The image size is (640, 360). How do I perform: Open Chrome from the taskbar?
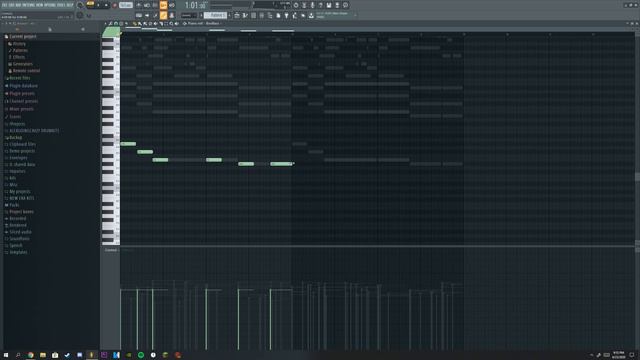(x=30, y=355)
